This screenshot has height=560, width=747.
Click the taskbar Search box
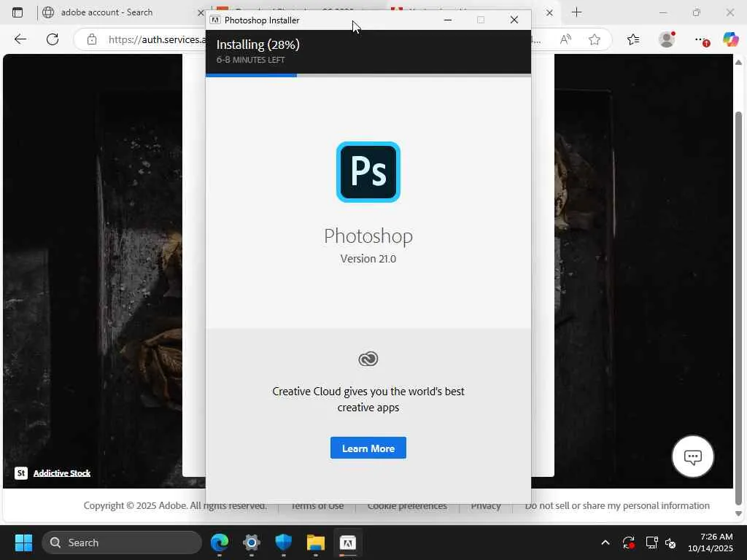tap(122, 542)
